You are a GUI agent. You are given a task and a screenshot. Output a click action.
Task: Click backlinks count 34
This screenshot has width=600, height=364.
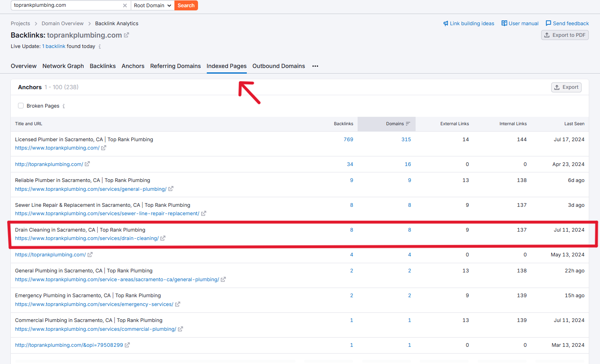pos(350,164)
